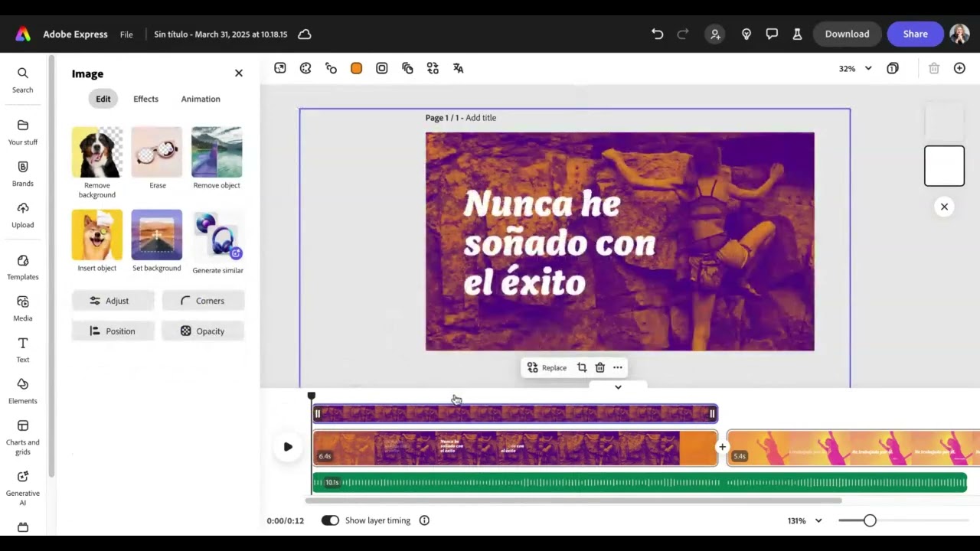Screen dimensions: 980x551
Task: Click the replace swap icon in top toolbar
Action: 433,68
